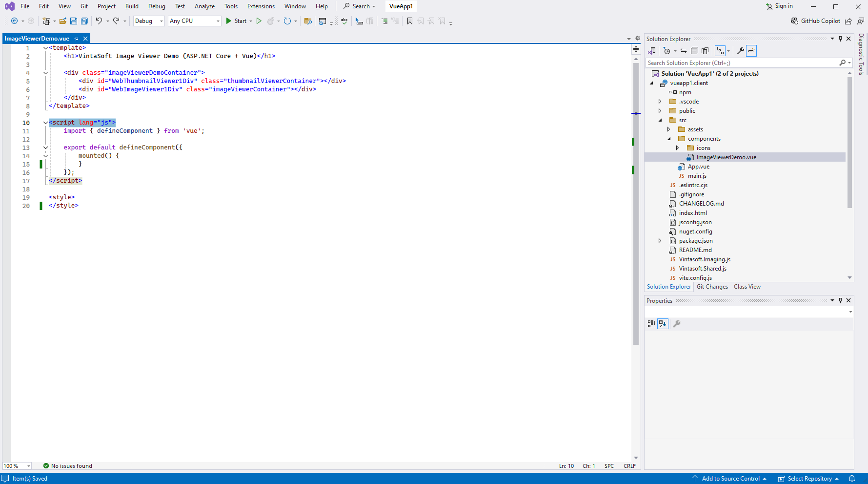Undo the last edit
The height and width of the screenshot is (484, 868).
(99, 21)
